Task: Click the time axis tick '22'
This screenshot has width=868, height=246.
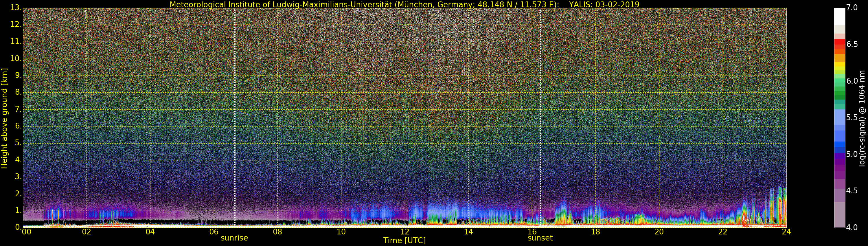Action: [x=723, y=232]
